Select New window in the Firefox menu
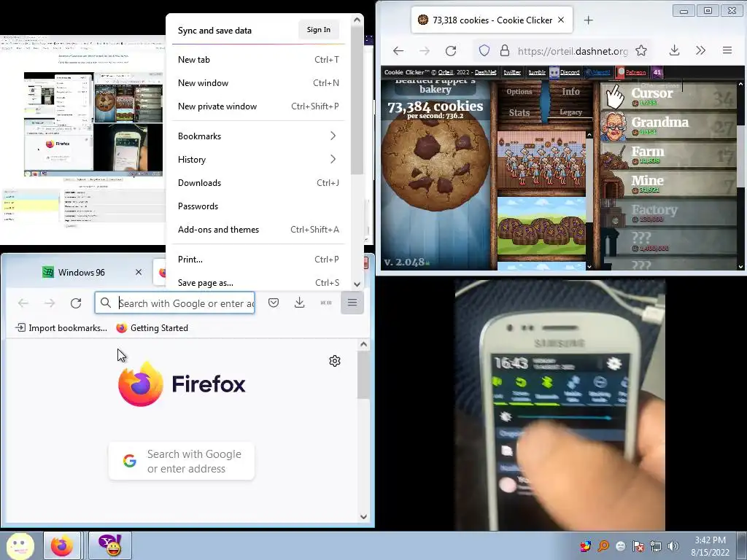 tap(258, 83)
